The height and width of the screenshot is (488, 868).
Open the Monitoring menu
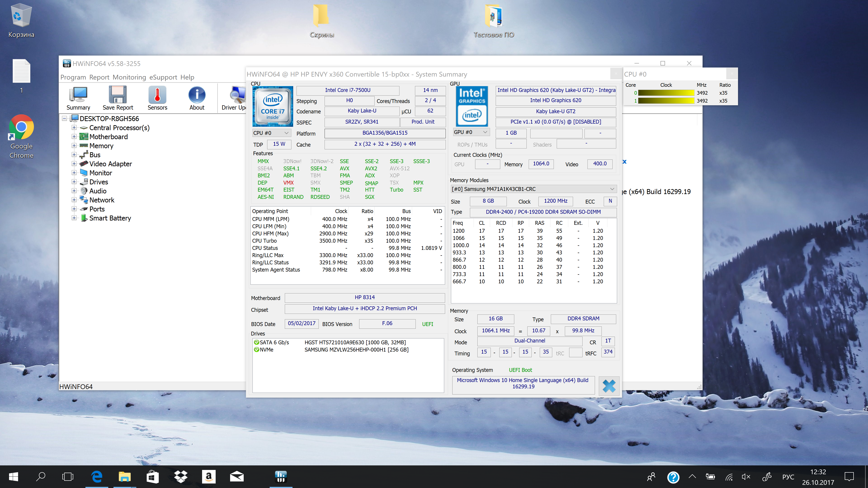tap(129, 77)
